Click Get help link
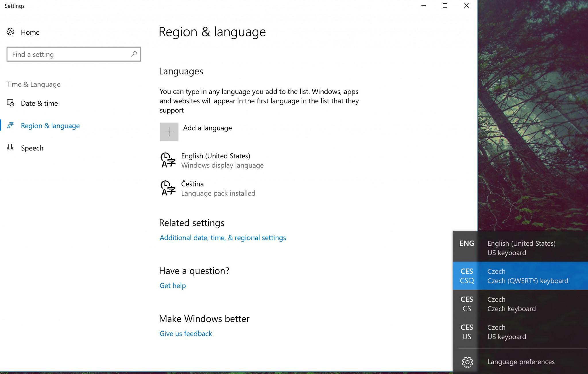Image resolution: width=588 pixels, height=374 pixels. [x=172, y=285]
